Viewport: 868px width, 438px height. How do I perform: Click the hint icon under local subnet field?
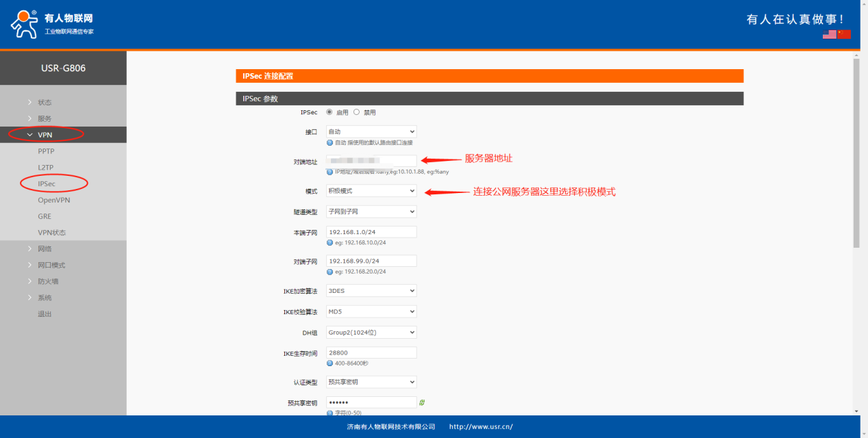click(x=330, y=242)
